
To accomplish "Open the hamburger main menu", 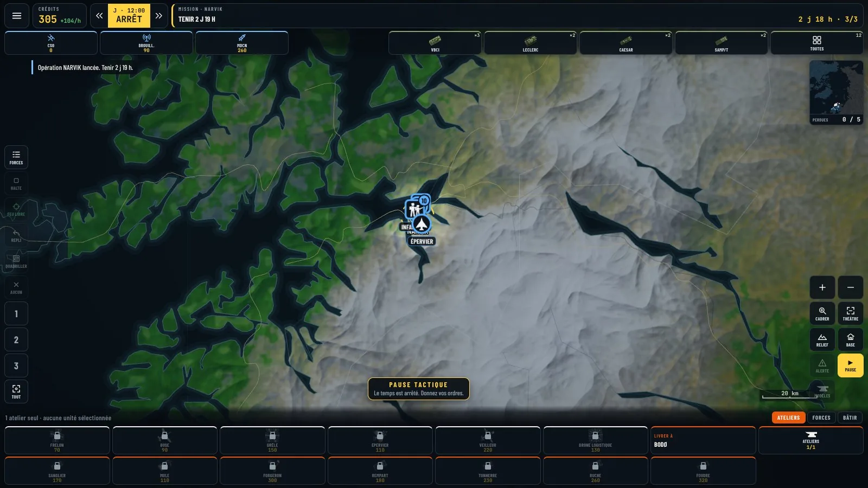I will [x=17, y=16].
